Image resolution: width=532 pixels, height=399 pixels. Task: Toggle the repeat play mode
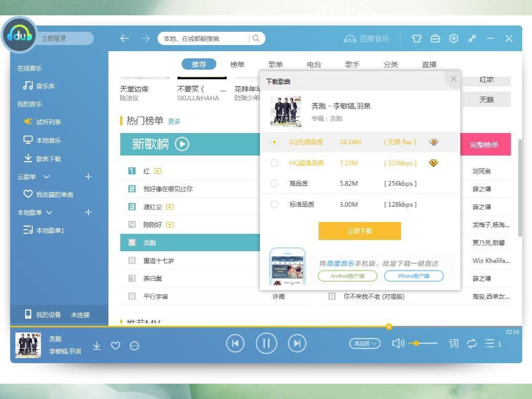472,343
